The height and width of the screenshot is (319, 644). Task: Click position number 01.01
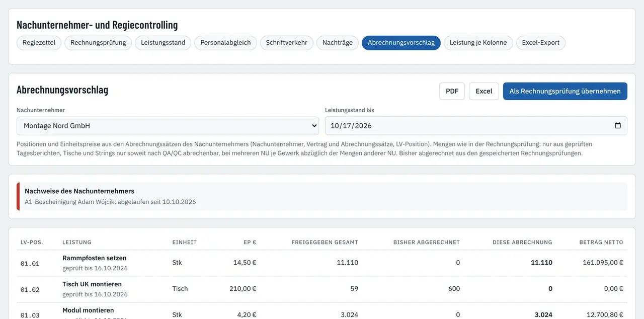[x=30, y=263]
